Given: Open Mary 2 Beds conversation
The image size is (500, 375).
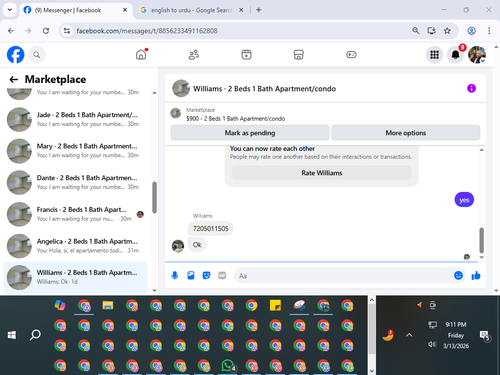Looking at the screenshot, I should tap(75, 151).
